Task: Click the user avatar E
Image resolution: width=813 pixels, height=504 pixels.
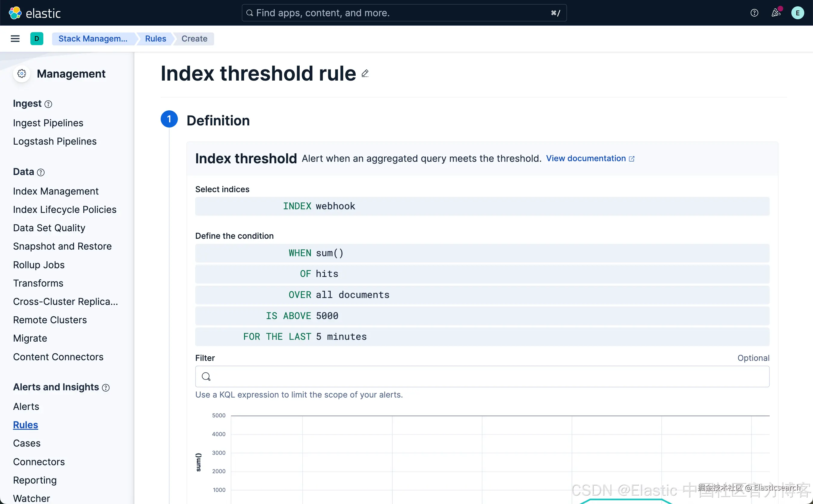Action: click(797, 13)
